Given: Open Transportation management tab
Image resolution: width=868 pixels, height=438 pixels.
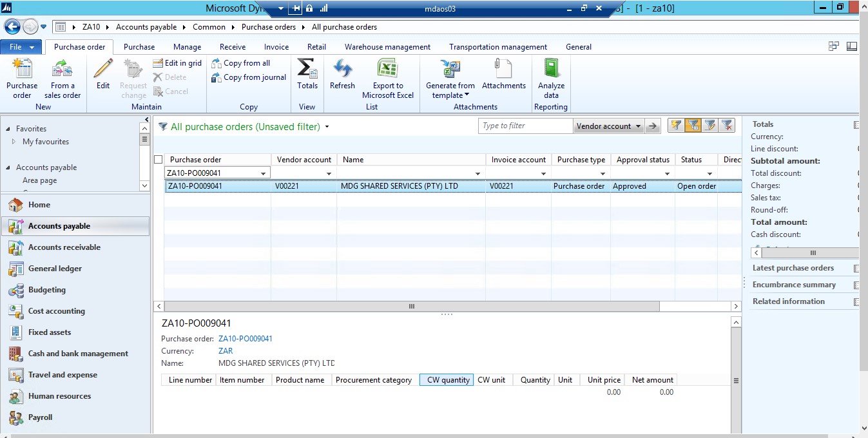Looking at the screenshot, I should point(498,47).
